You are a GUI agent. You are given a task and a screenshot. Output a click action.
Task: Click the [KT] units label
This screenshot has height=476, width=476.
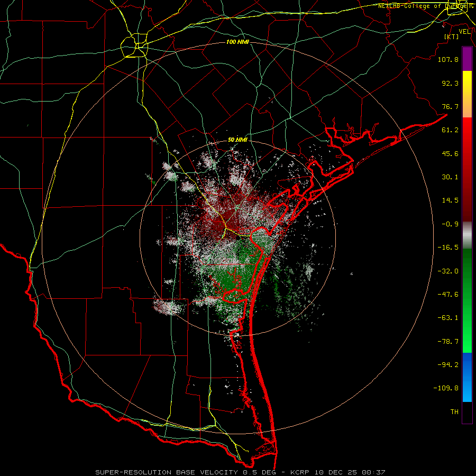click(x=452, y=36)
